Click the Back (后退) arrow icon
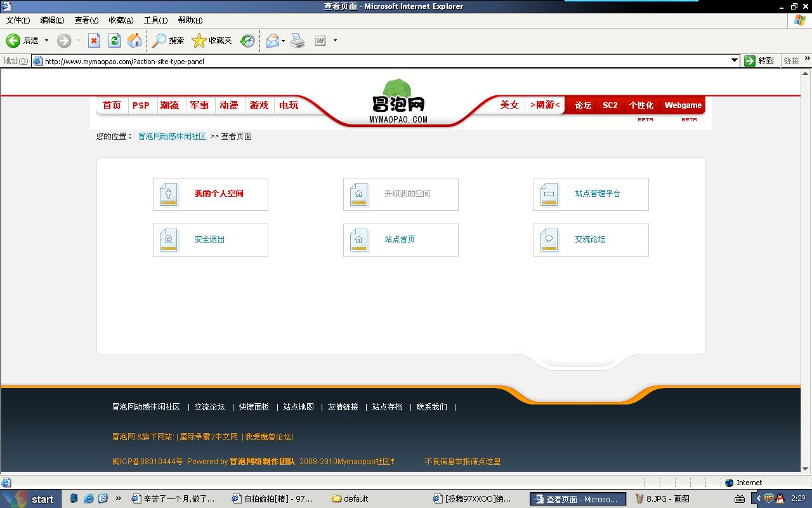This screenshot has height=508, width=812. pyautogui.click(x=13, y=41)
